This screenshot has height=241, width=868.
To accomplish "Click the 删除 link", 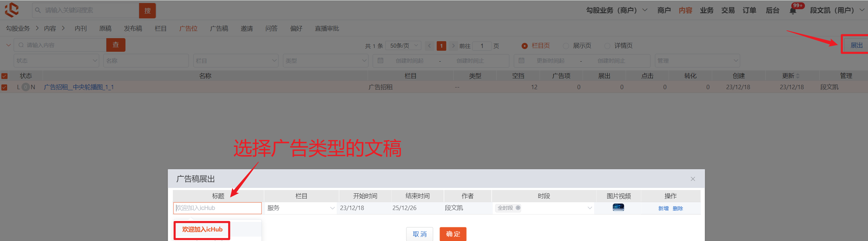I will click(678, 208).
